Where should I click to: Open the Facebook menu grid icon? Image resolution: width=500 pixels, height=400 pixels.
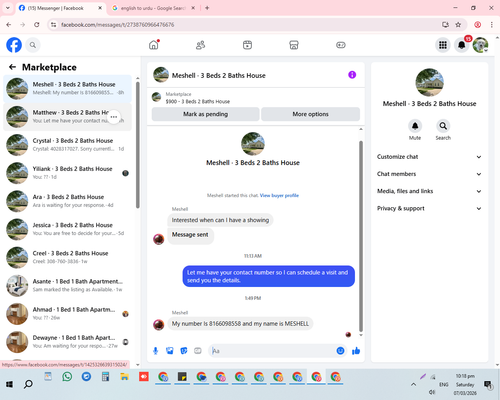pyautogui.click(x=443, y=45)
